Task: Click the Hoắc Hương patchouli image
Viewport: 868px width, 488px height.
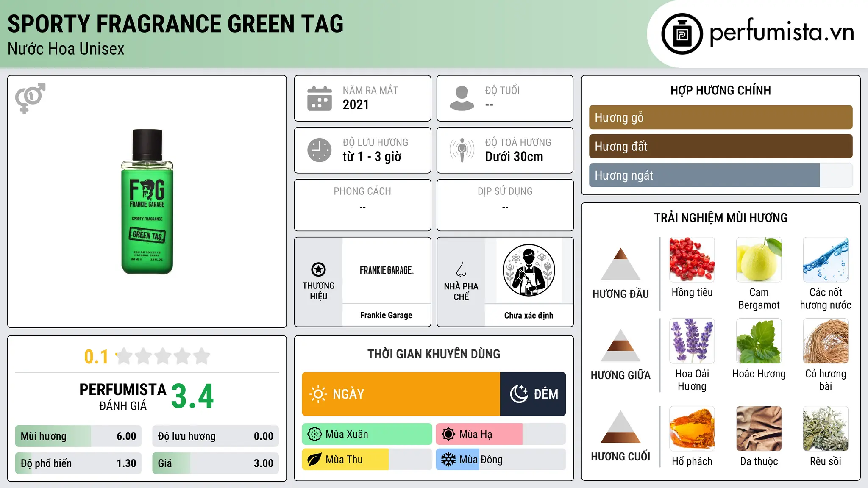Action: coord(759,341)
